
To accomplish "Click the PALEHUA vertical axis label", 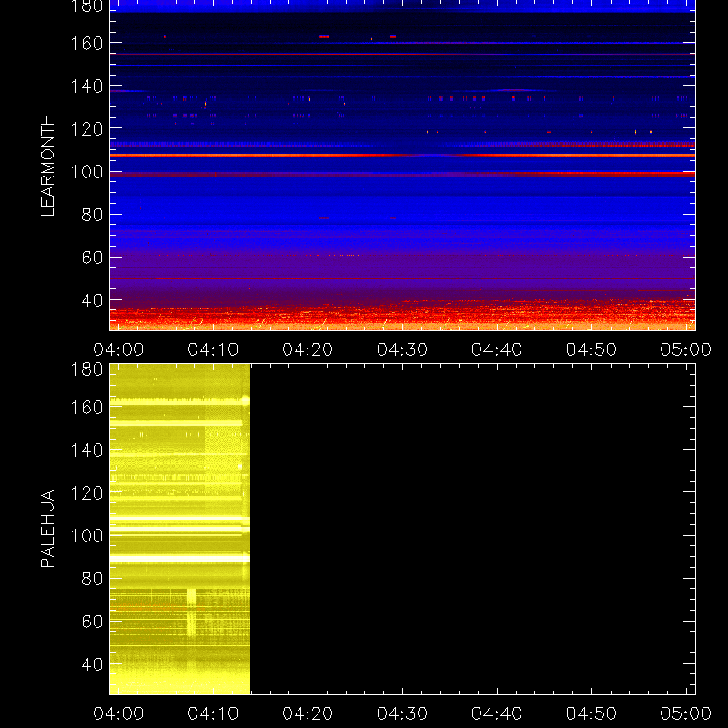I will [47, 529].
